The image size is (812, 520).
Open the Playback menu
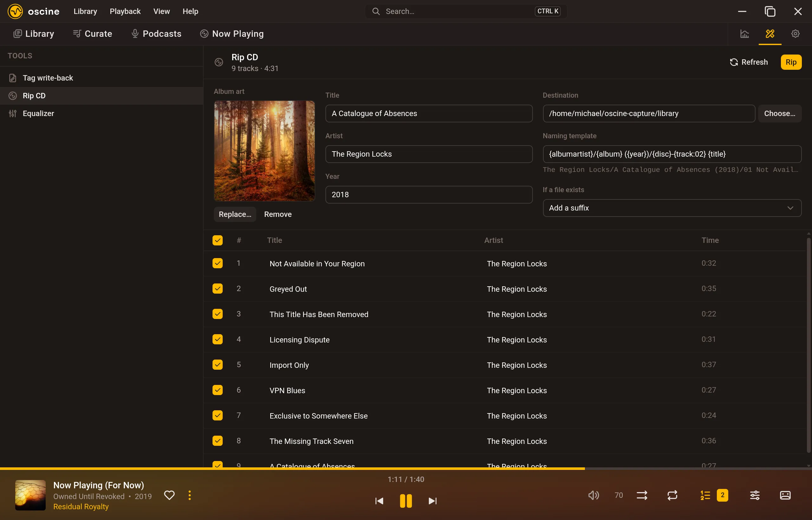click(125, 11)
